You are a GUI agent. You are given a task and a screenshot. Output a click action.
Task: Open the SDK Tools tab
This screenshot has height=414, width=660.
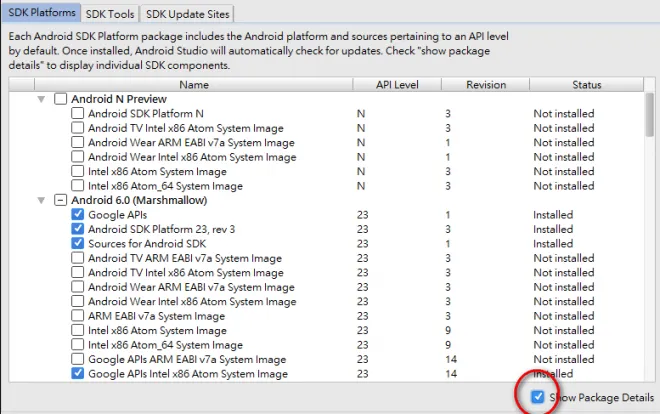[110, 14]
